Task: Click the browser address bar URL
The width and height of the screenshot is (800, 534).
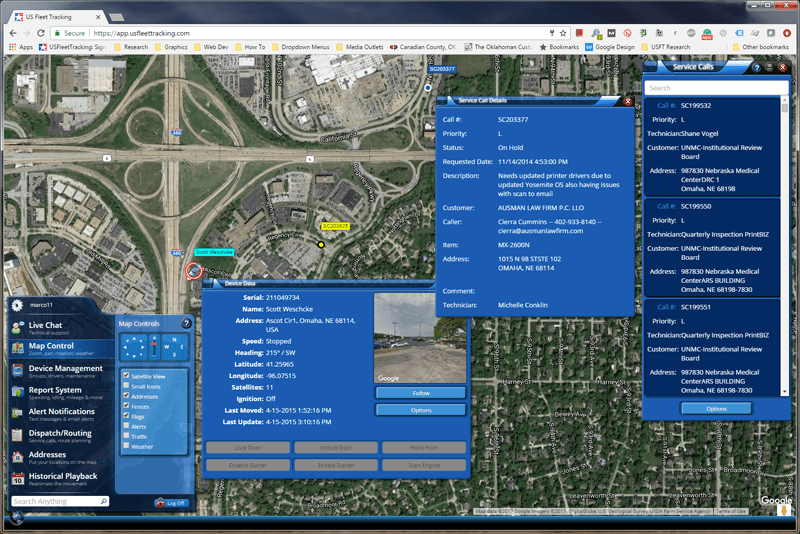Action: tap(141, 33)
